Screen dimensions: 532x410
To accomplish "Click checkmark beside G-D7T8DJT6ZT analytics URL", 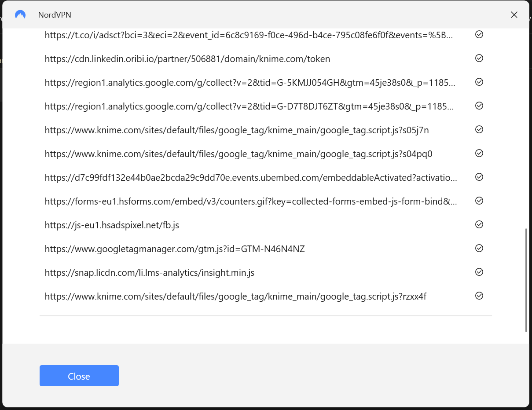I will click(479, 106).
